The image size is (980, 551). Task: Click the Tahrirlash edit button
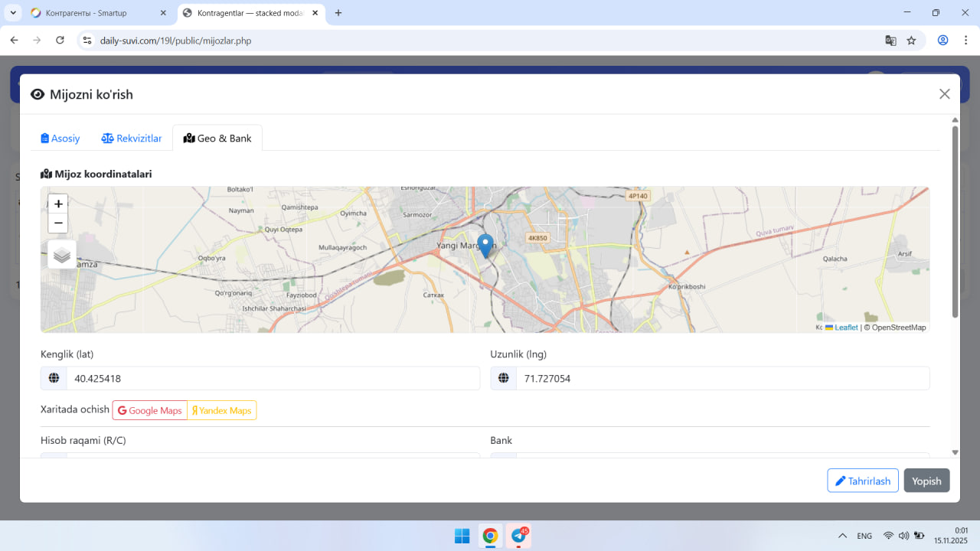[x=862, y=481]
